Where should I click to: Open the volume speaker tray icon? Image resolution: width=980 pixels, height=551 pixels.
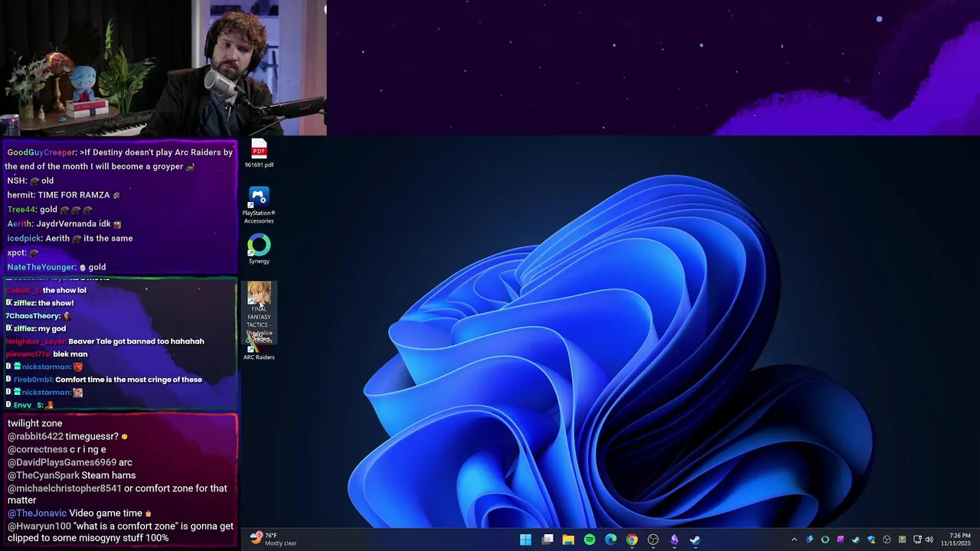click(929, 540)
